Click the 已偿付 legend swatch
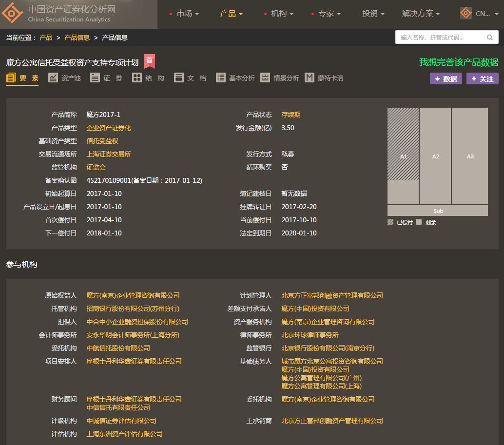504x445 pixels. (390, 222)
